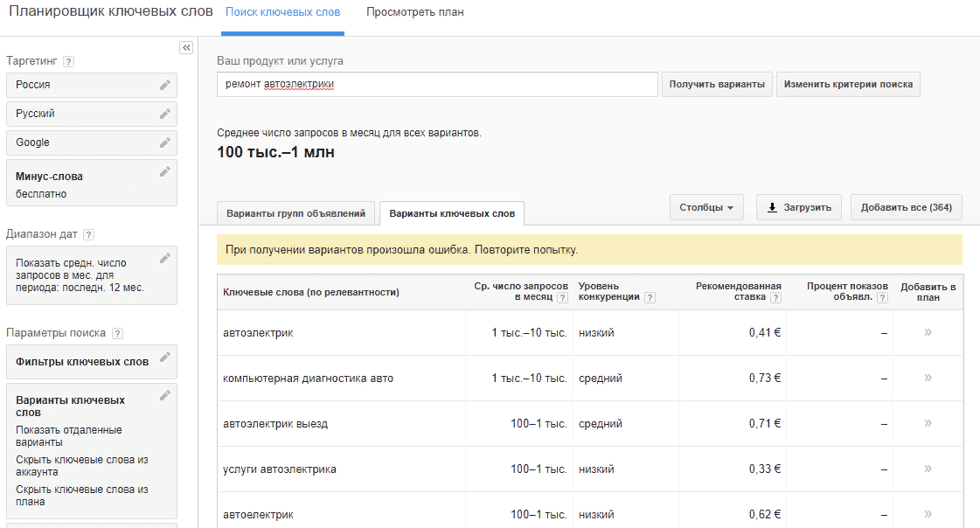Open the Уровень конкуренции help icon
This screenshot has height=528, width=980.
pyautogui.click(x=650, y=297)
